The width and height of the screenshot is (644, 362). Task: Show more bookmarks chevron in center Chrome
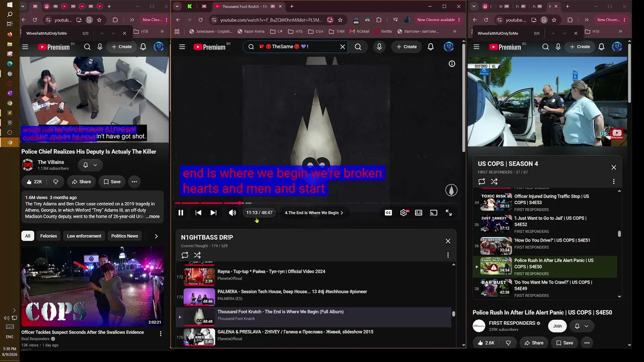[455, 31]
